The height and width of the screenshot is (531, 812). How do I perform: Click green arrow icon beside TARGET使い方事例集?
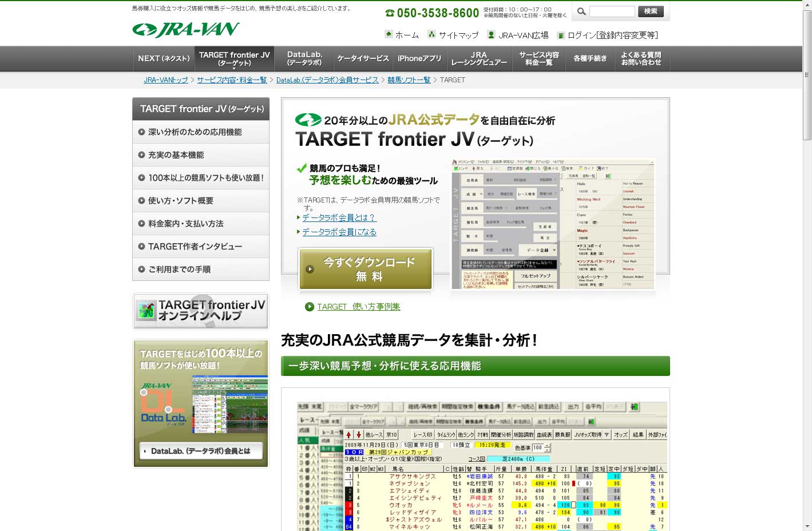pyautogui.click(x=310, y=307)
